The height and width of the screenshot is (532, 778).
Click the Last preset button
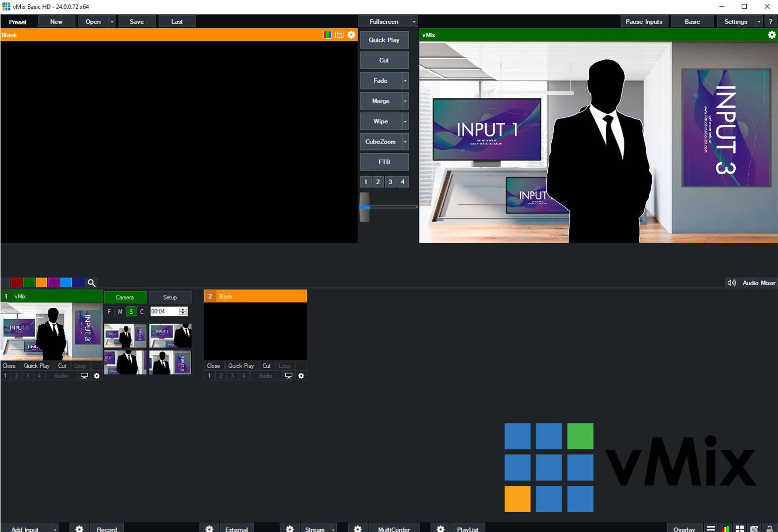coord(177,22)
